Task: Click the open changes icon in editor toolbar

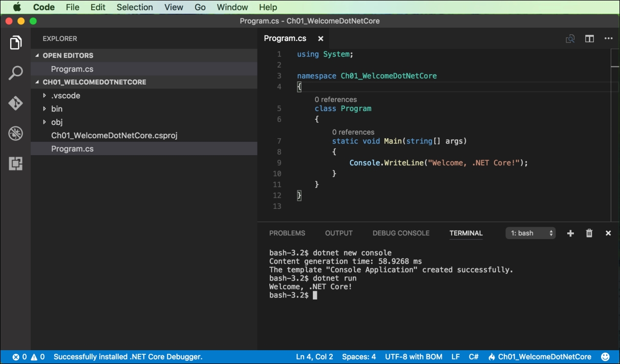Action: pyautogui.click(x=570, y=38)
